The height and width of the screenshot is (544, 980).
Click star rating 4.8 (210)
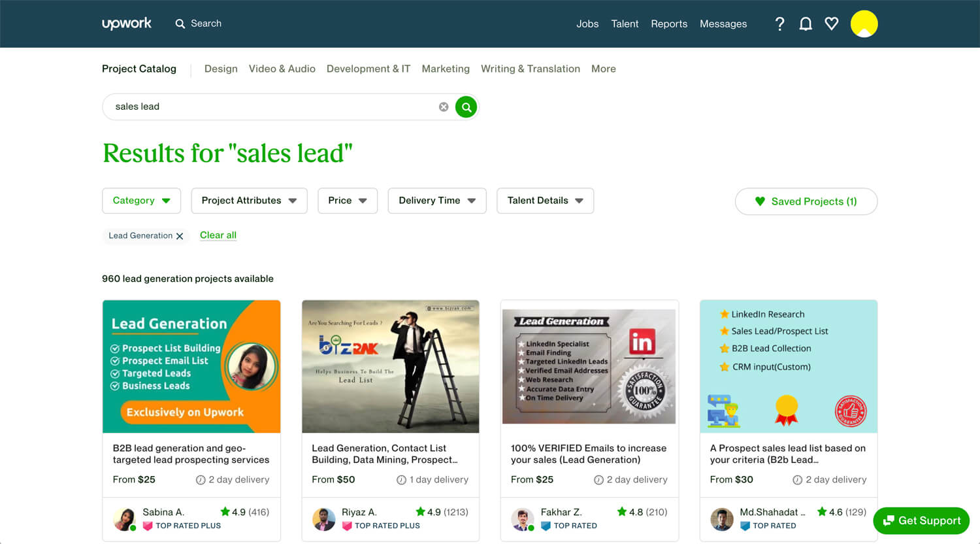[643, 512]
